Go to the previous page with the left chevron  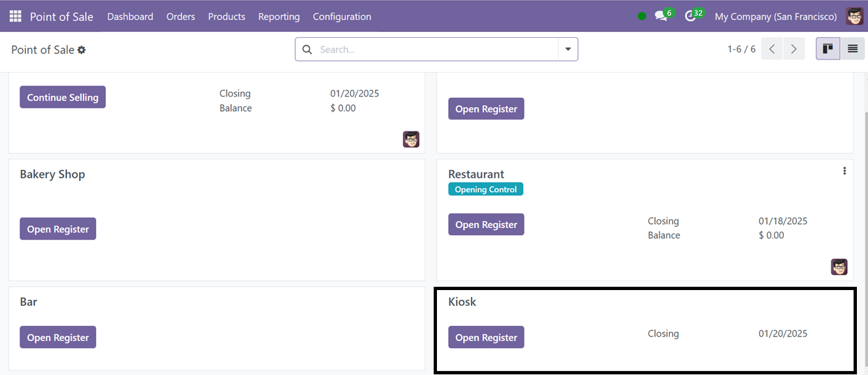click(772, 49)
